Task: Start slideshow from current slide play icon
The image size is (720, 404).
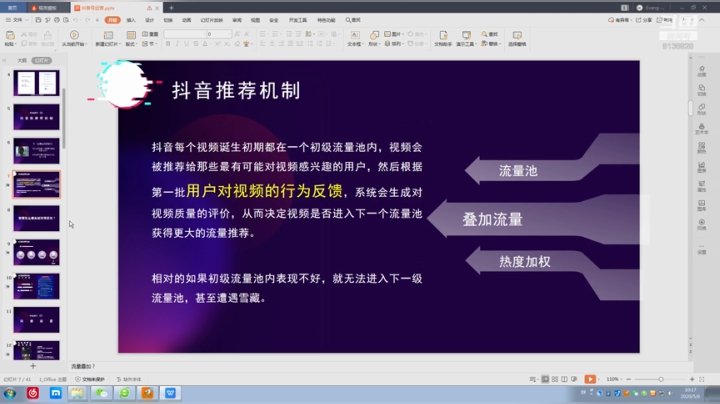Action: click(74, 35)
